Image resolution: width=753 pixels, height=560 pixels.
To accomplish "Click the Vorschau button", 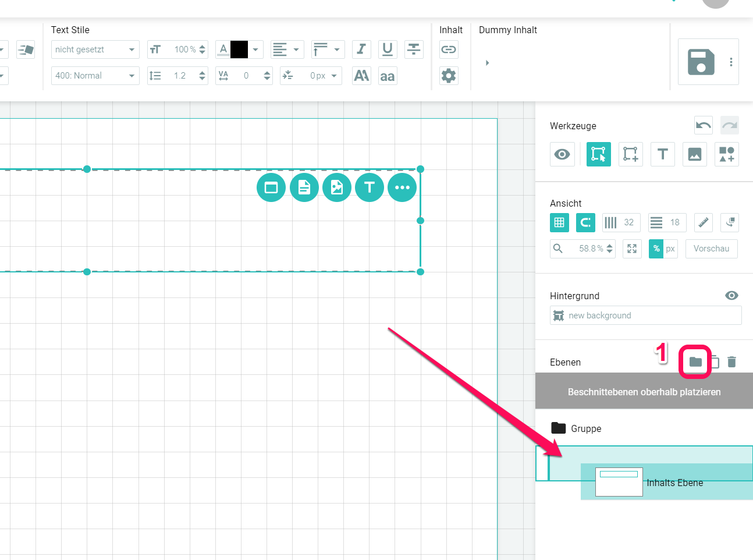I will tap(711, 249).
